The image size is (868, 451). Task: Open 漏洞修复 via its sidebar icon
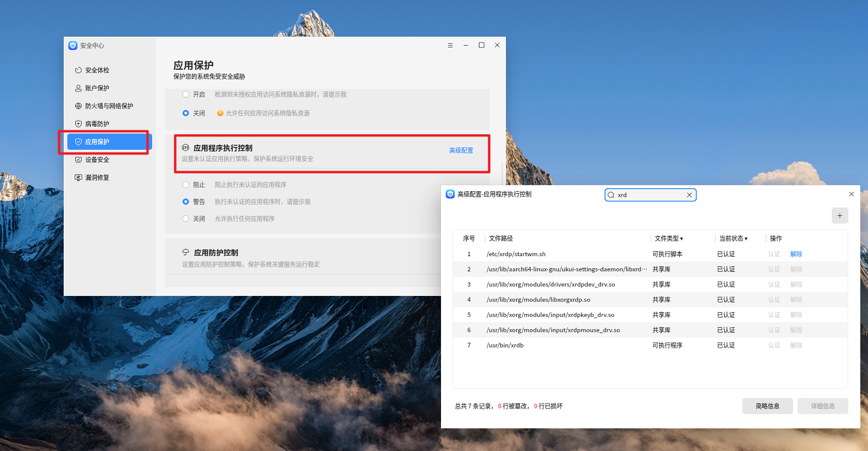click(78, 178)
